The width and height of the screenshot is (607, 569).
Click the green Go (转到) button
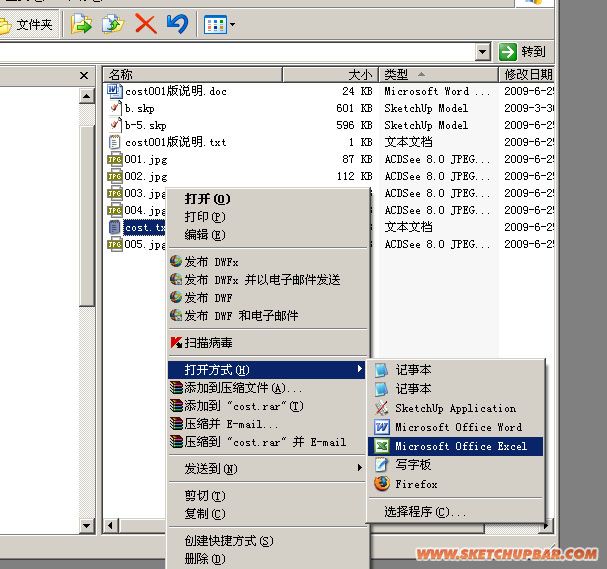point(523,52)
